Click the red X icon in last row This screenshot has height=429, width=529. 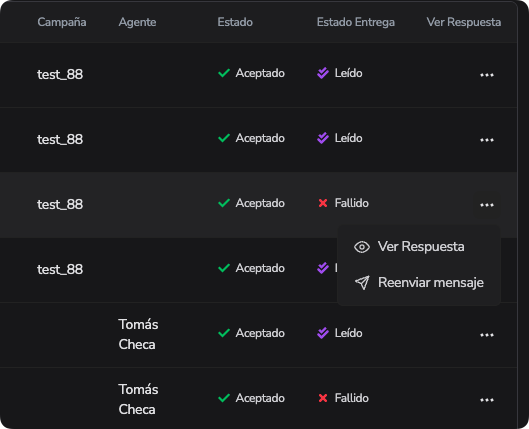323,398
